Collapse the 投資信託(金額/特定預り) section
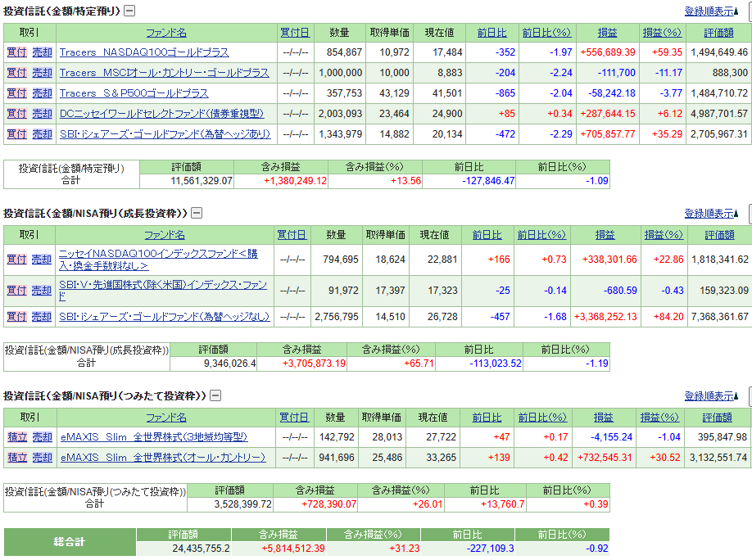This screenshot has height=560, width=752. click(x=129, y=11)
